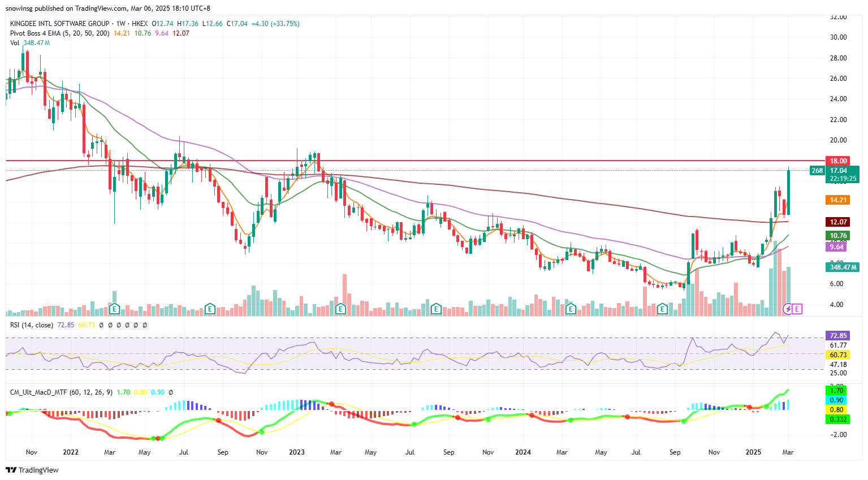This screenshot has height=480, width=868.
Task: Click the 348.47 M volume axis label
Action: (x=843, y=267)
